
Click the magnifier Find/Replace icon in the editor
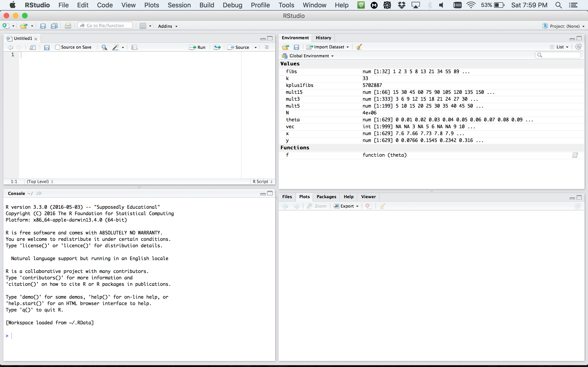[104, 47]
